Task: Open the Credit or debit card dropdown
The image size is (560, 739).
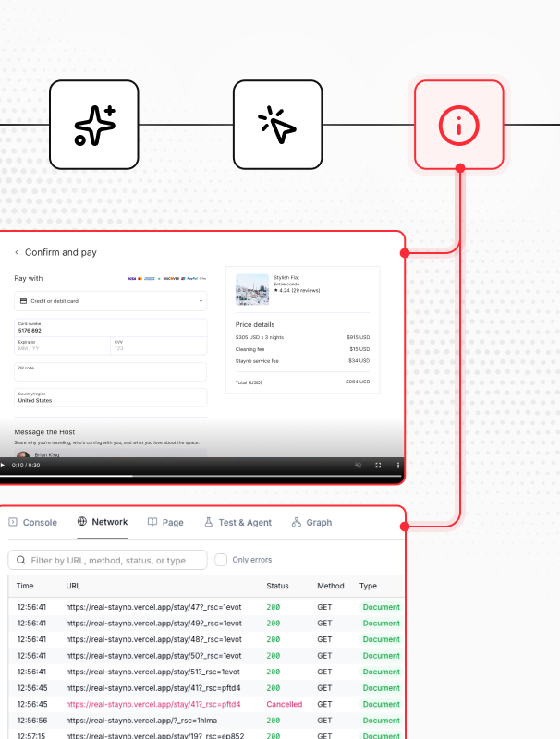Action: [110, 301]
